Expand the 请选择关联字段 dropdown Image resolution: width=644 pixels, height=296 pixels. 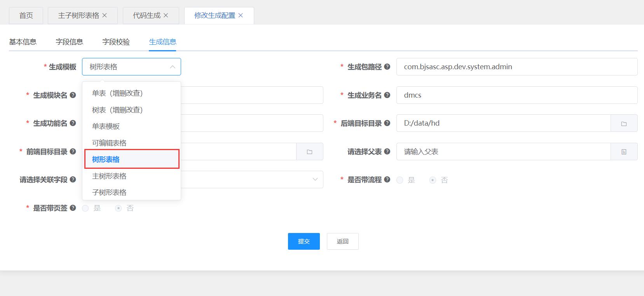pos(315,179)
